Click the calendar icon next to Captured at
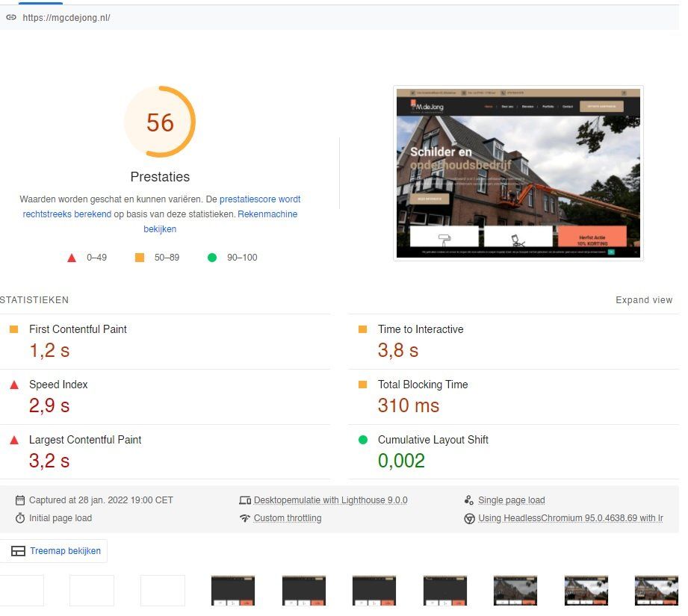Image resolution: width=688 pixels, height=616 pixels. 21,500
